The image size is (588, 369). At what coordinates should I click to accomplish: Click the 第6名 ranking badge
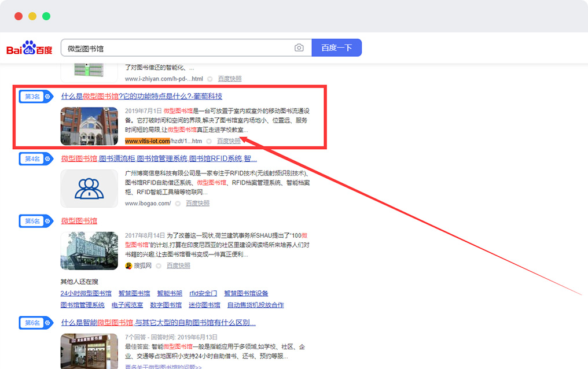(36, 323)
